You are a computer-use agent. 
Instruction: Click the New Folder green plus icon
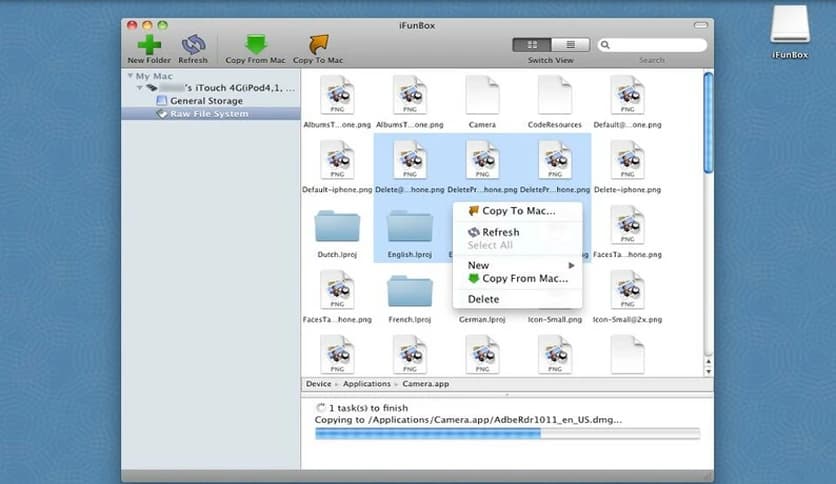tap(149, 45)
